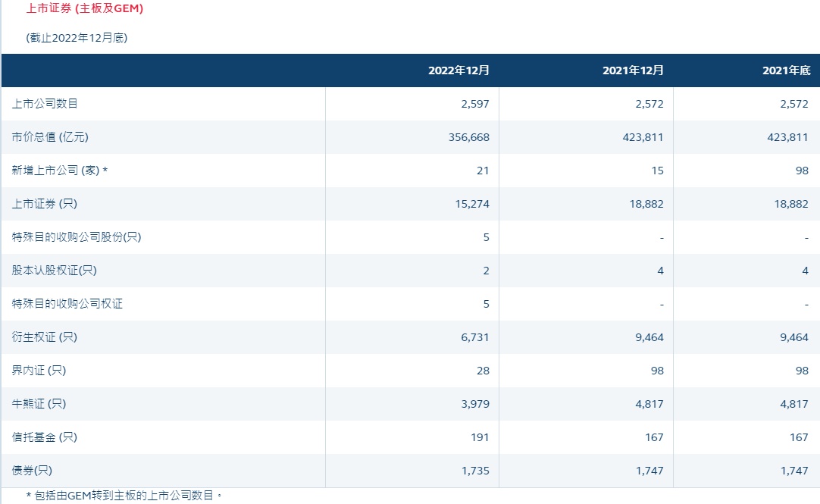Click the 债券(只) row label
The image size is (820, 504).
click(32, 471)
